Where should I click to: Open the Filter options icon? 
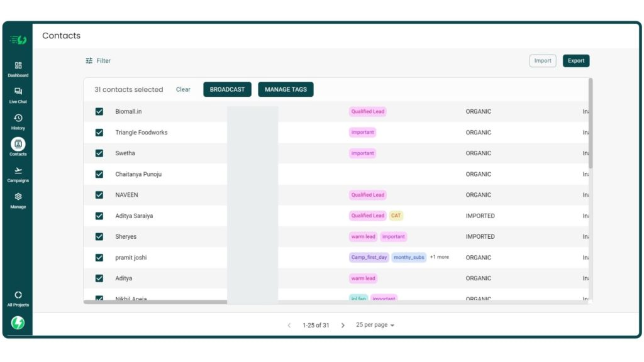pos(89,61)
